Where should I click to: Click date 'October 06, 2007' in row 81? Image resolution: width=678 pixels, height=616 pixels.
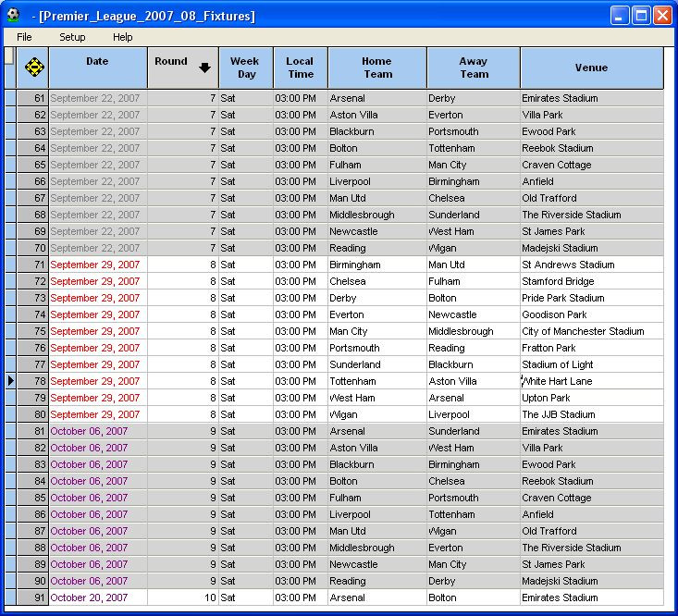pos(98,431)
